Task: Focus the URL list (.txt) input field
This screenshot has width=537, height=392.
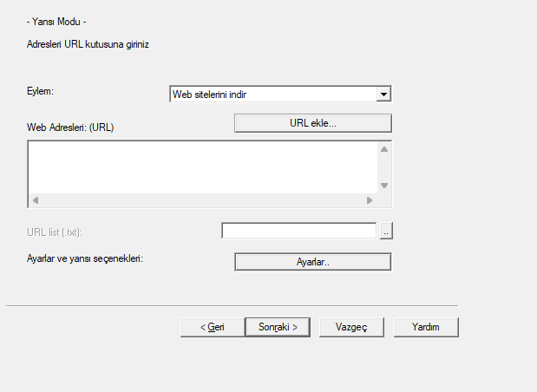Action: point(298,231)
